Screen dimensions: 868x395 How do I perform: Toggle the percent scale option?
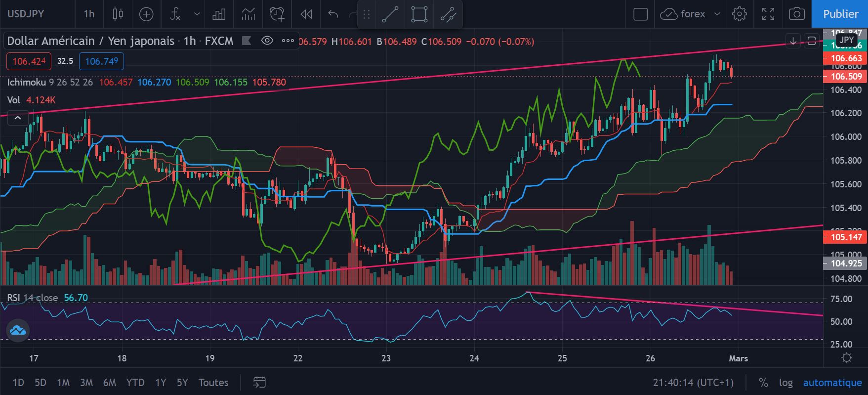[763, 382]
